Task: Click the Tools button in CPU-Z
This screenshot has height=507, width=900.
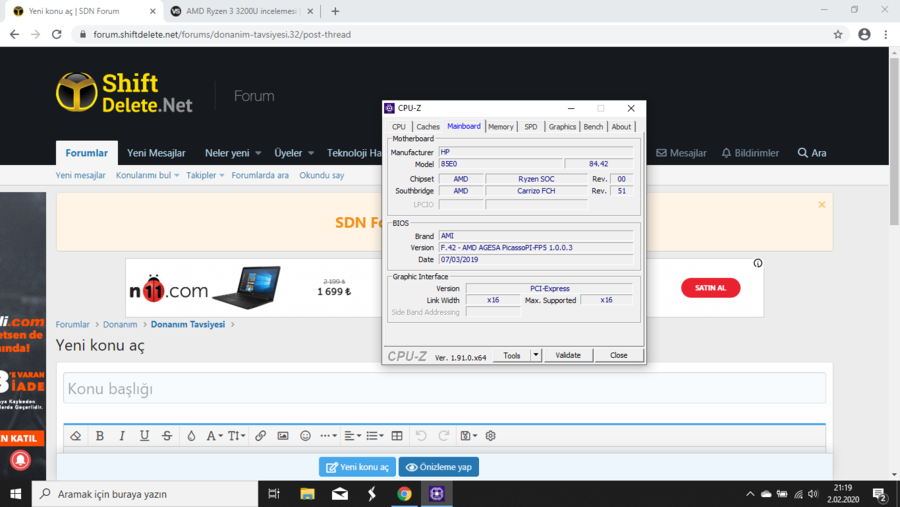Action: (512, 355)
